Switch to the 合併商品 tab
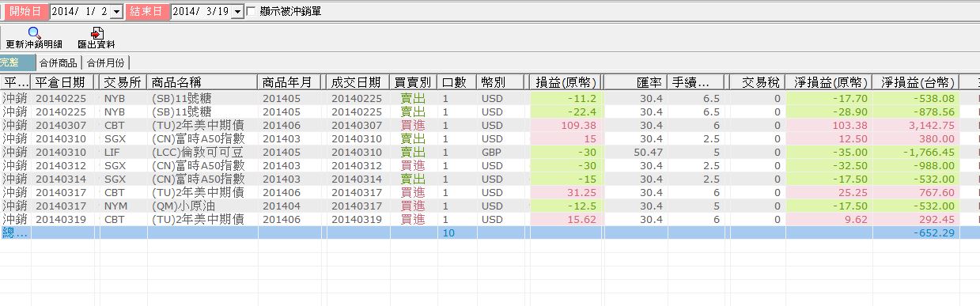 pos(59,62)
